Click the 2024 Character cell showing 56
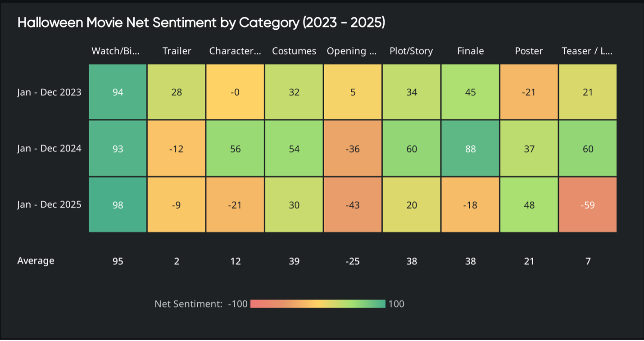This screenshot has width=644, height=341. coord(235,149)
